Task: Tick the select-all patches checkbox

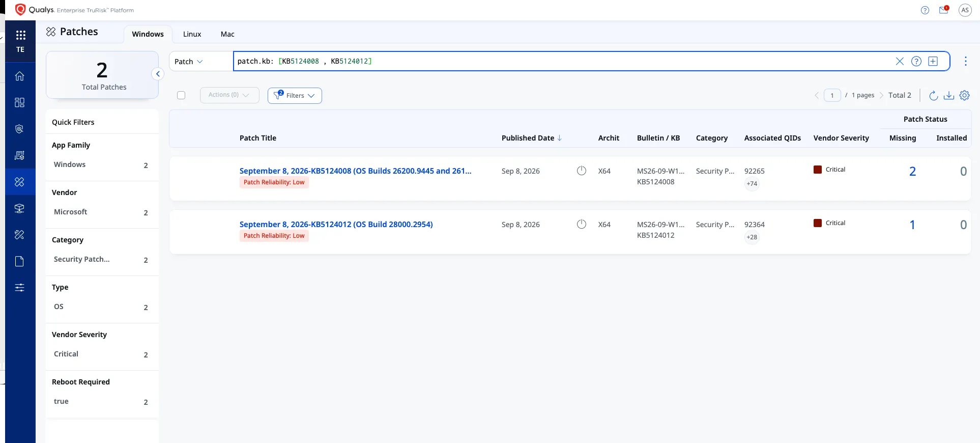Action: click(x=181, y=95)
